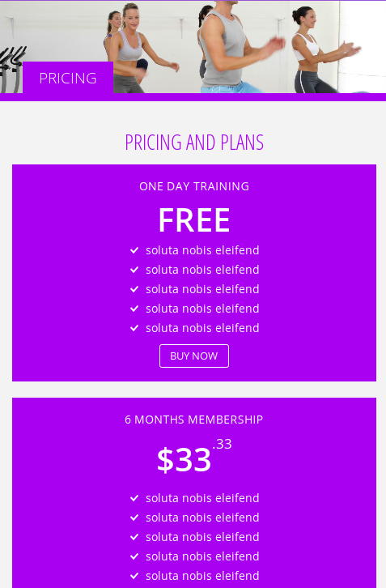Click fourth checkmark icon in One Day Training
The height and width of the screenshot is (588, 386).
click(x=134, y=309)
